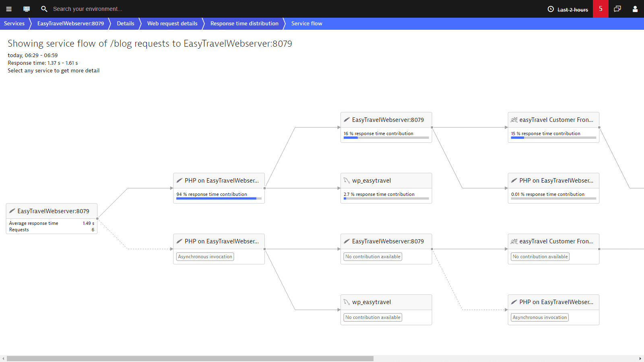The image size is (644, 362).
Task: Open the hamburger navigation menu
Action: pos(9,9)
